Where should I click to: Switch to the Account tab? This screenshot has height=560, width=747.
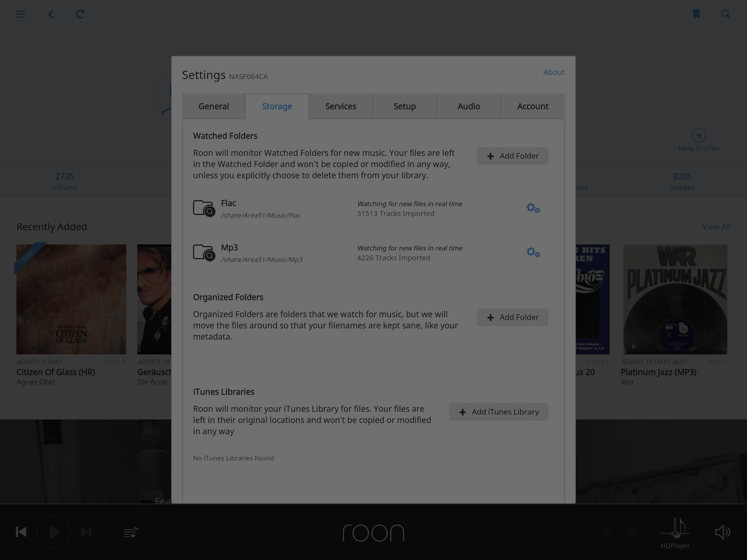point(533,106)
